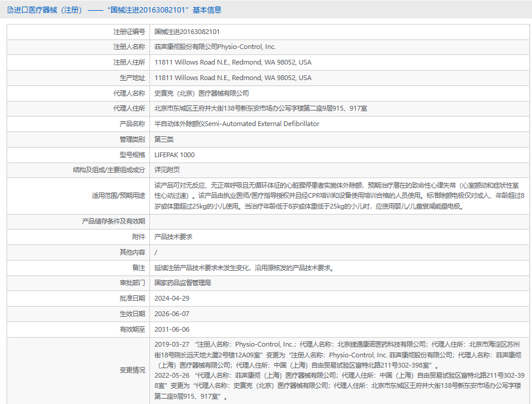Click the 2022-05-26 change record entry

[340, 386]
